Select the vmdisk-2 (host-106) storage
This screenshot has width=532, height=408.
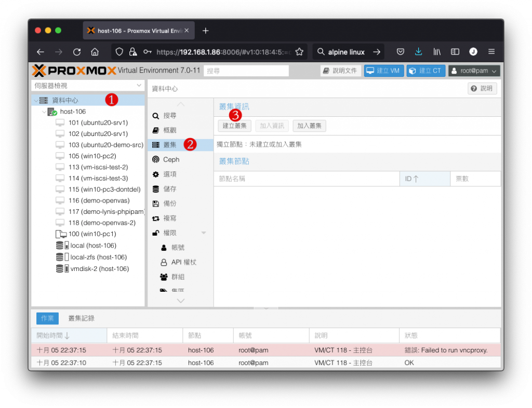coord(88,269)
